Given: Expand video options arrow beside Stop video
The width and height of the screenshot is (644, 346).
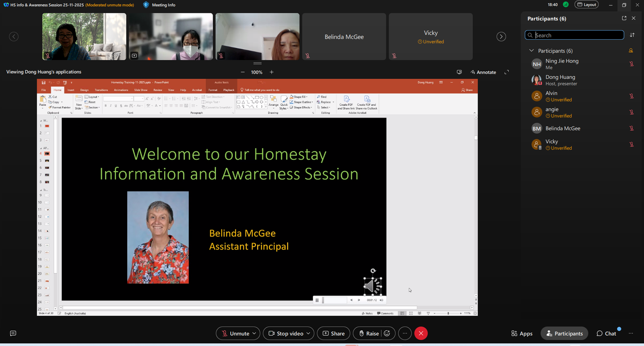Looking at the screenshot, I should pos(308,333).
